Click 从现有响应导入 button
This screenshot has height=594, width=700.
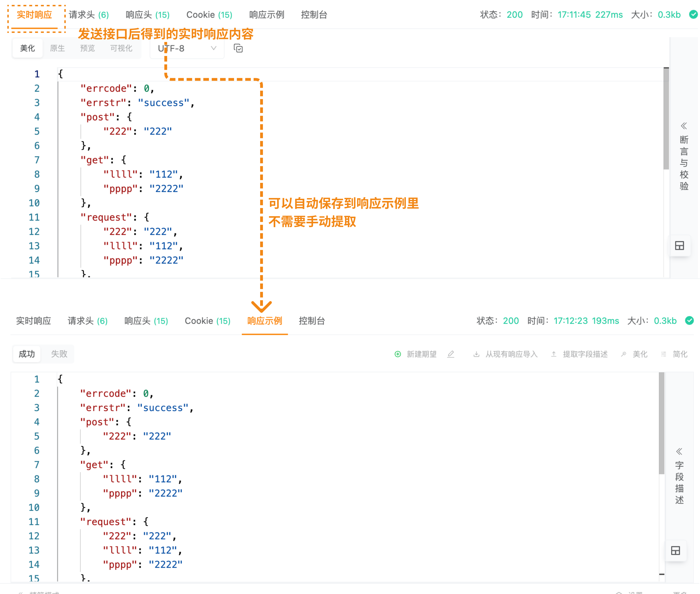pyautogui.click(x=506, y=354)
